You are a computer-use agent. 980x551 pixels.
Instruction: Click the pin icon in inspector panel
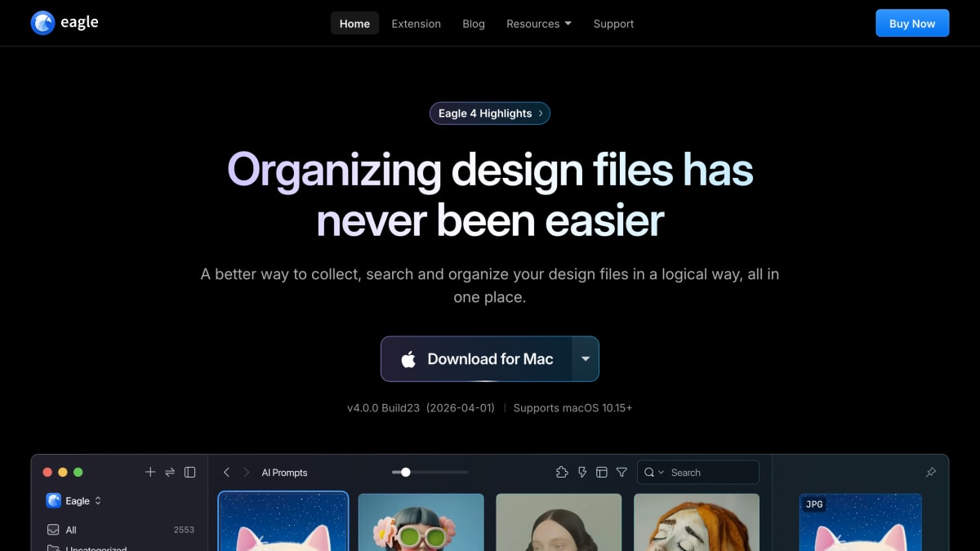[930, 472]
